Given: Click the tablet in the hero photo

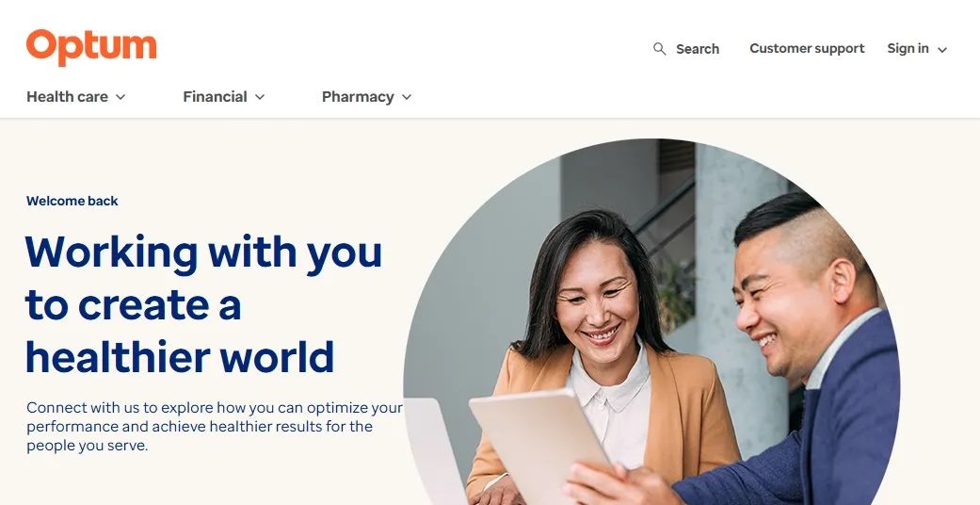Looking at the screenshot, I should coord(539,444).
